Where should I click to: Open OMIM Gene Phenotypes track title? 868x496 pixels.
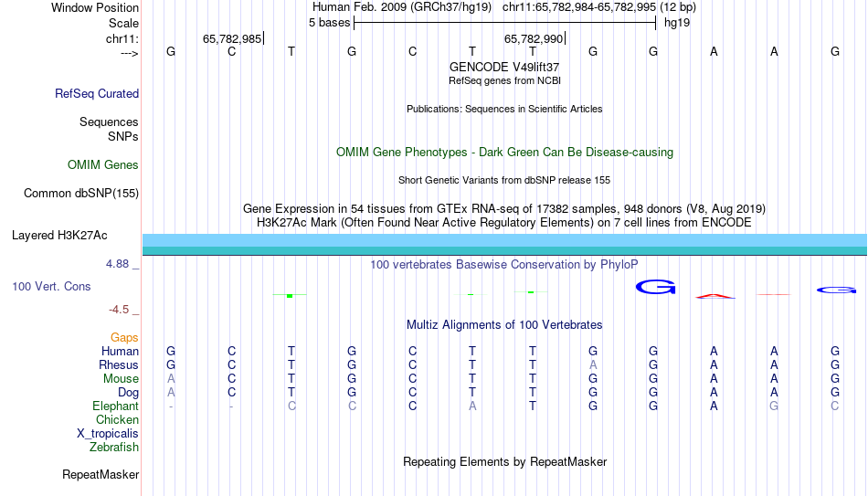(504, 153)
